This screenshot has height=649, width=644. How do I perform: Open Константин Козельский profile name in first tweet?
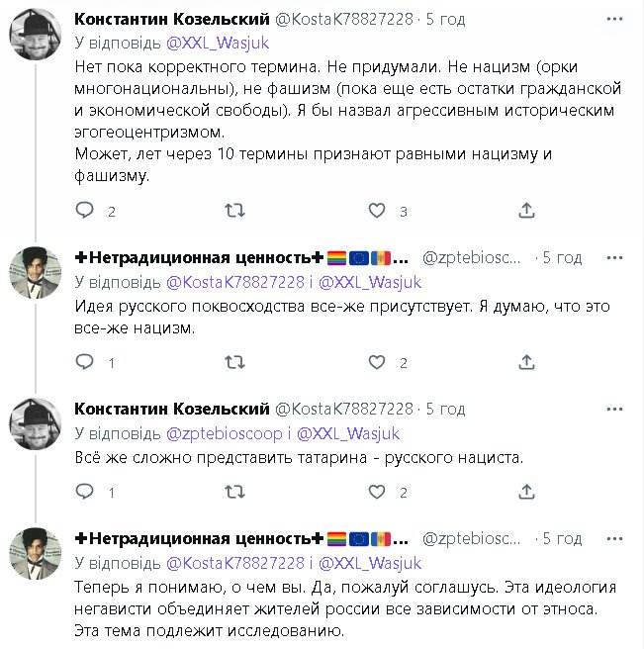tap(171, 19)
